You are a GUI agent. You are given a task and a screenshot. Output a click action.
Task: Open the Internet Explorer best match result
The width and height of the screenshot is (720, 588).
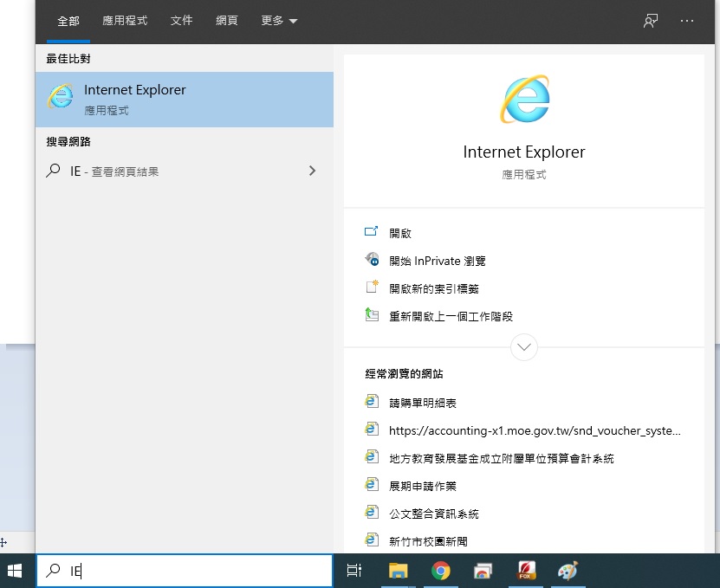click(x=185, y=99)
